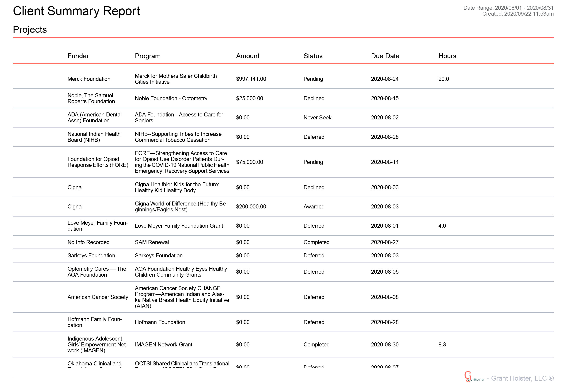The width and height of the screenshot is (565, 392).
Task: Click the Due Date column header
Action: click(x=385, y=56)
